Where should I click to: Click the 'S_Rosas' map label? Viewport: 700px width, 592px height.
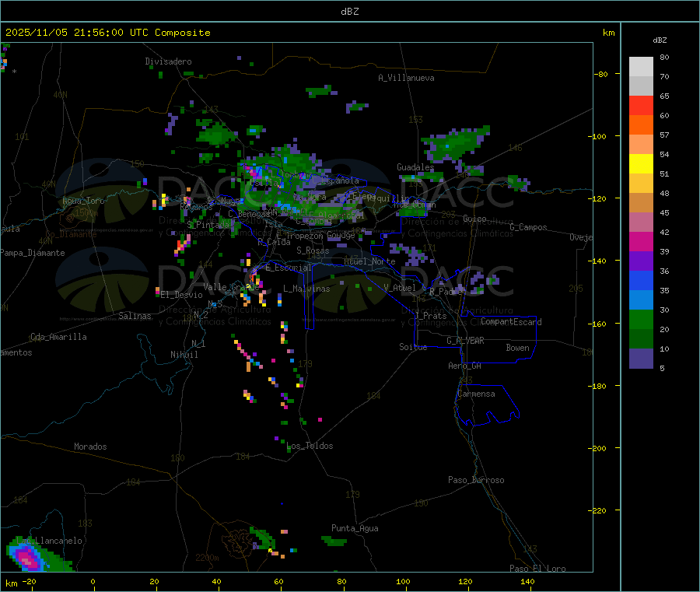313,250
